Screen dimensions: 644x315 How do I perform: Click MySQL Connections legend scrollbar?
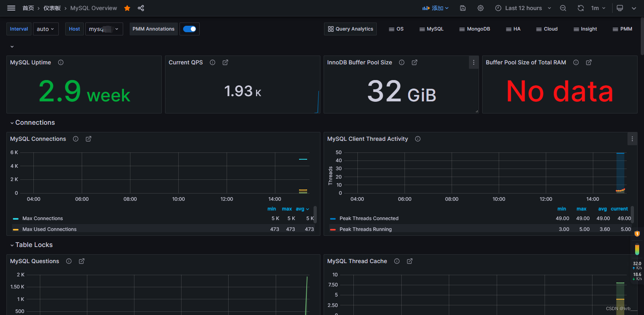[315, 214]
